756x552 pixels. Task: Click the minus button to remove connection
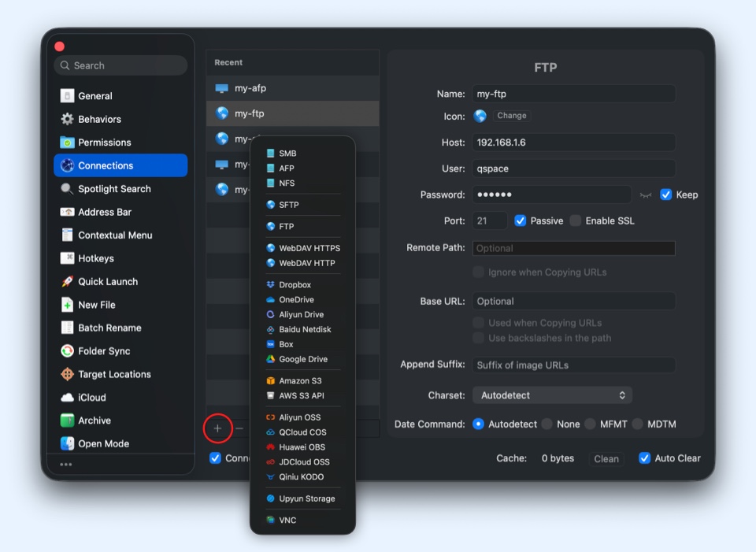(x=239, y=428)
